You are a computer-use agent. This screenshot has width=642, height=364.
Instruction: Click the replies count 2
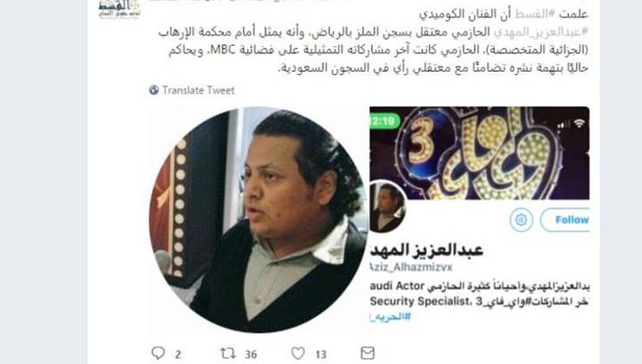point(178,354)
